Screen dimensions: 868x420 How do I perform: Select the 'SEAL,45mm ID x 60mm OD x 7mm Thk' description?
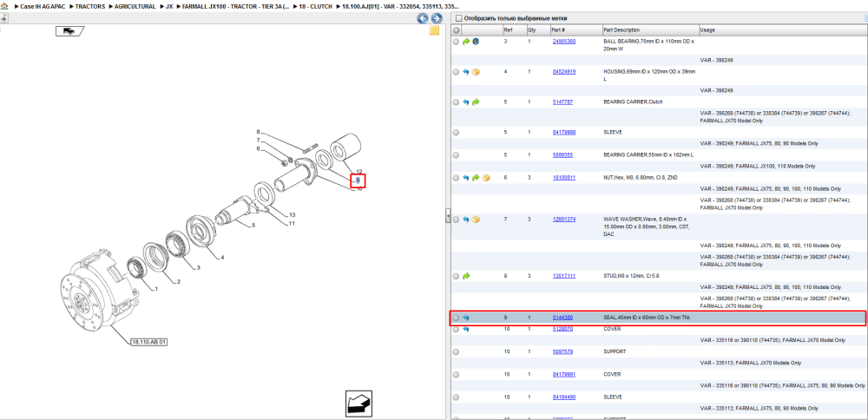(x=647, y=318)
